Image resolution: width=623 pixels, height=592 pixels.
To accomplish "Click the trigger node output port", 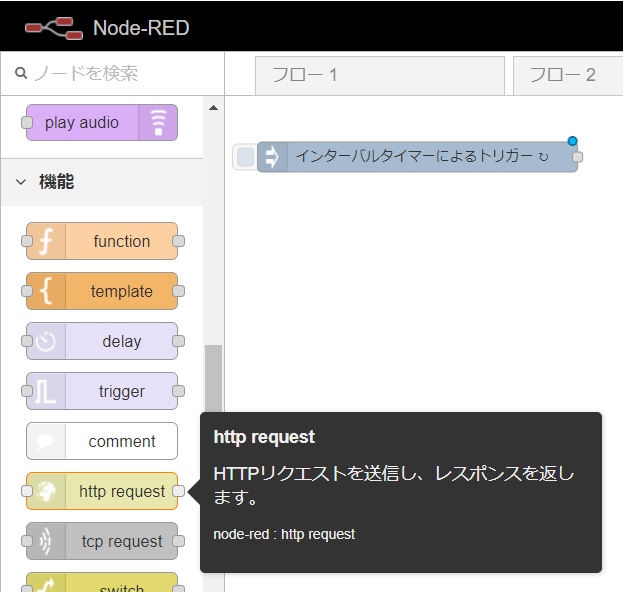I will coord(178,391).
